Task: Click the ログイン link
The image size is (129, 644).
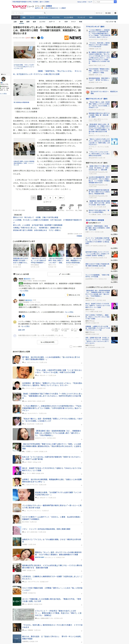Action: 38,8
